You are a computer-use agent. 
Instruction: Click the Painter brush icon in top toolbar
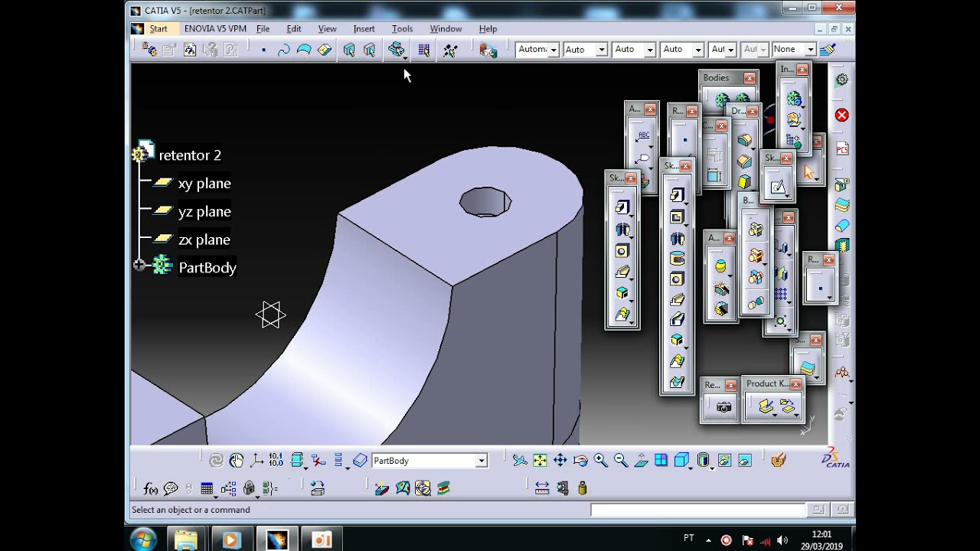click(827, 50)
